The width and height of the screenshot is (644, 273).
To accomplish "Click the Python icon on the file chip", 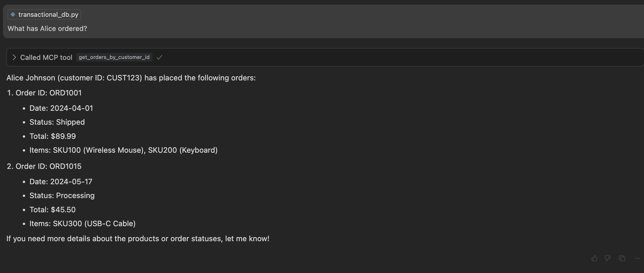I will click(13, 14).
